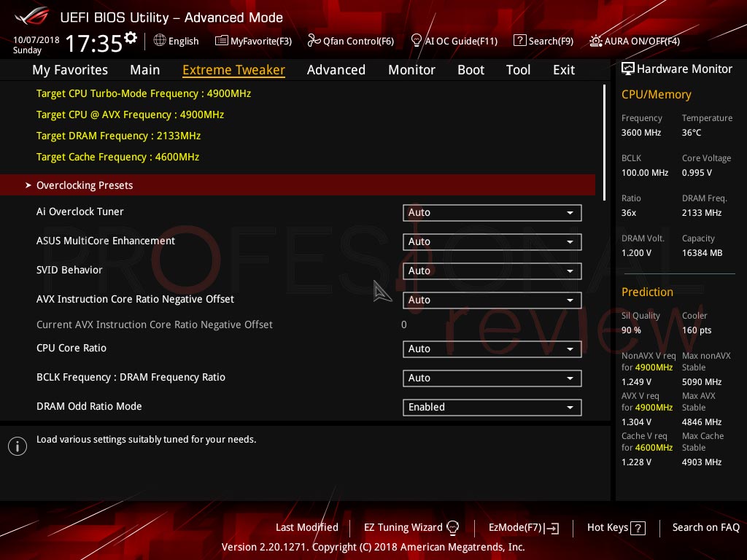Switch to the Boot tab

[471, 70]
